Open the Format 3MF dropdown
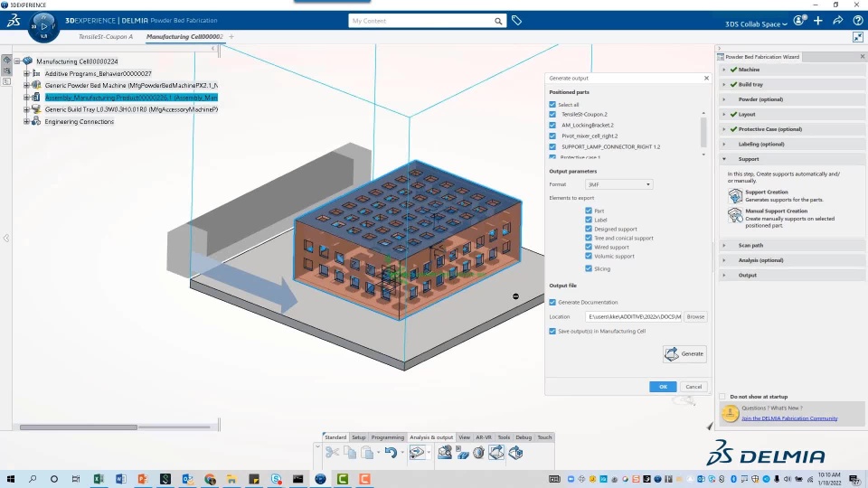This screenshot has height=488, width=868. coord(618,184)
